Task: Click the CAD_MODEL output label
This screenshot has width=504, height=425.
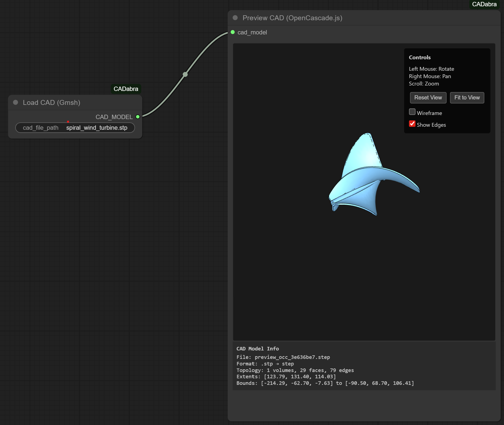Action: 114,117
